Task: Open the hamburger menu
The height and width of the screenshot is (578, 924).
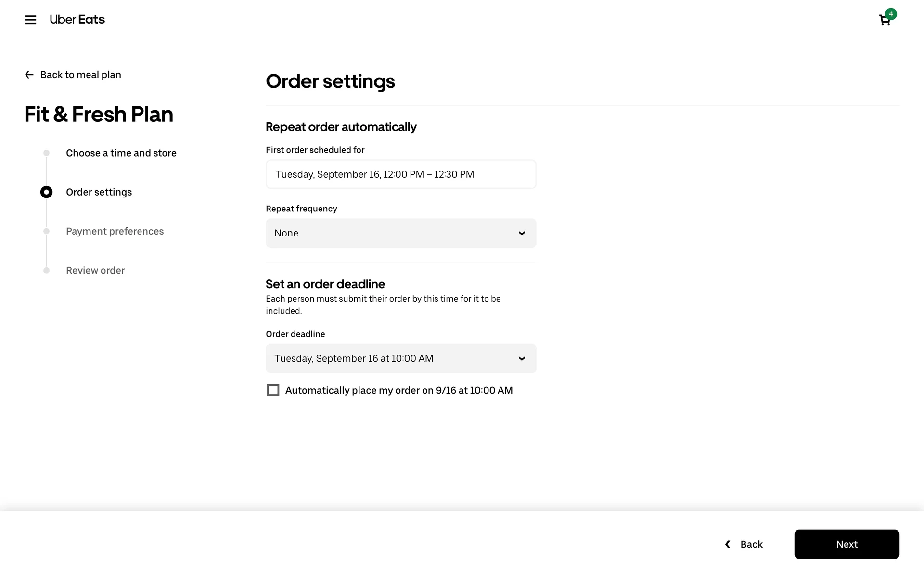Action: [30, 20]
